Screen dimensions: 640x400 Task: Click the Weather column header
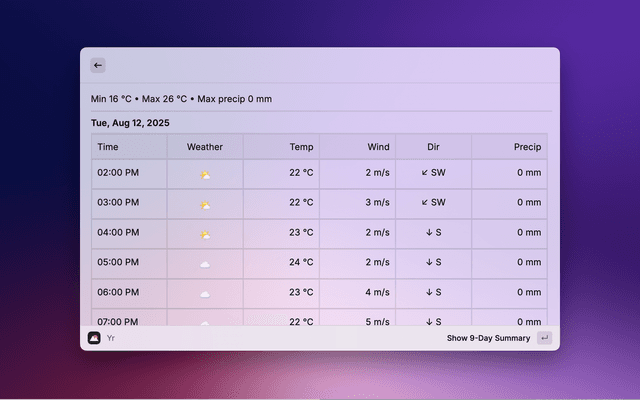point(205,147)
